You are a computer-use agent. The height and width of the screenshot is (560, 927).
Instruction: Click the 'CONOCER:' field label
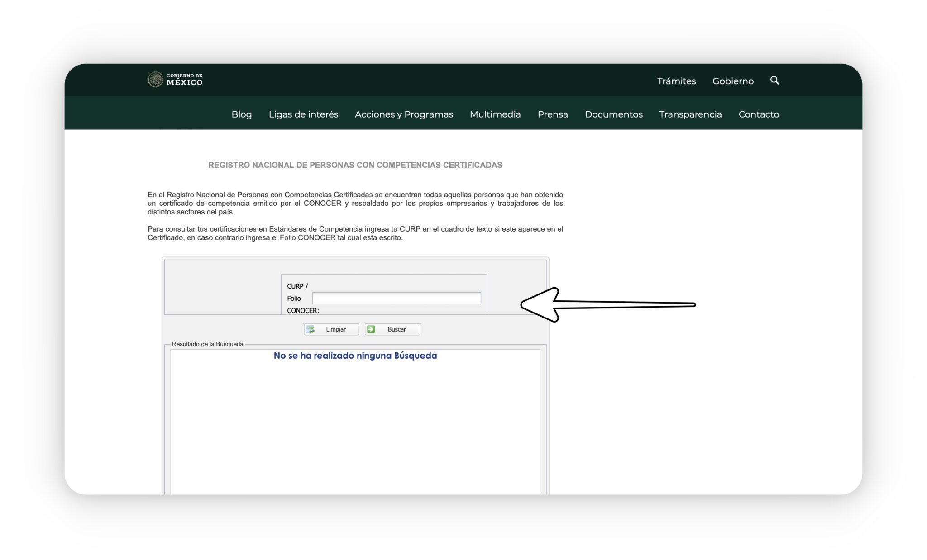303,311
